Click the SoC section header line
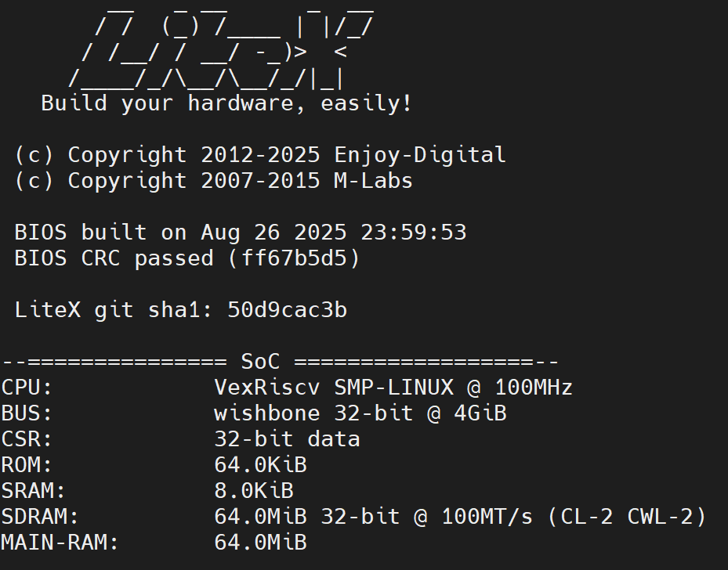This screenshot has width=728, height=570. [x=280, y=362]
